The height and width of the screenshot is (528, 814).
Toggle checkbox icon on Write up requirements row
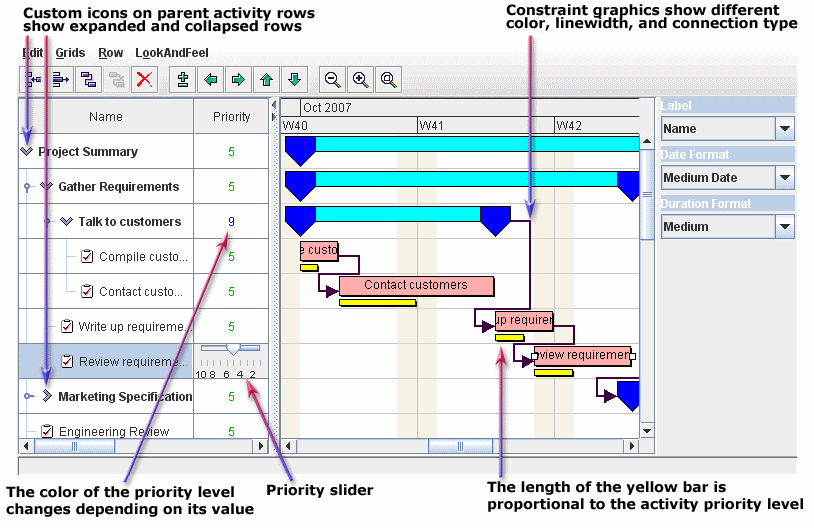coord(67,326)
